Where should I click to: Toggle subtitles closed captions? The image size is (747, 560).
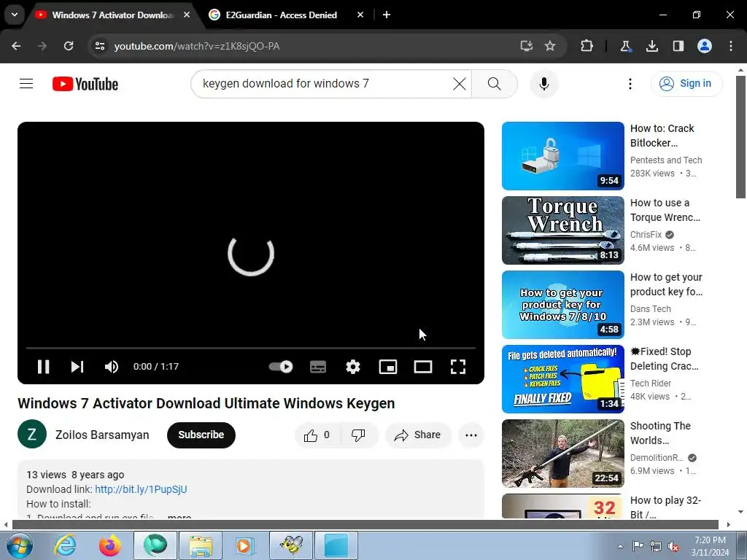pos(318,367)
